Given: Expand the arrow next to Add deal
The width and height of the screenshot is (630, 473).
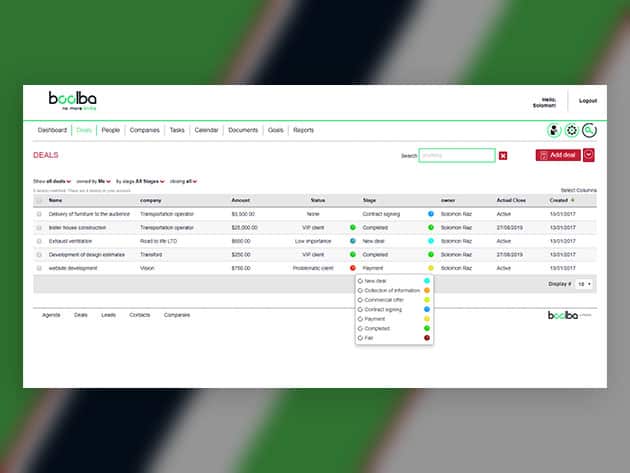Looking at the screenshot, I should click(589, 155).
